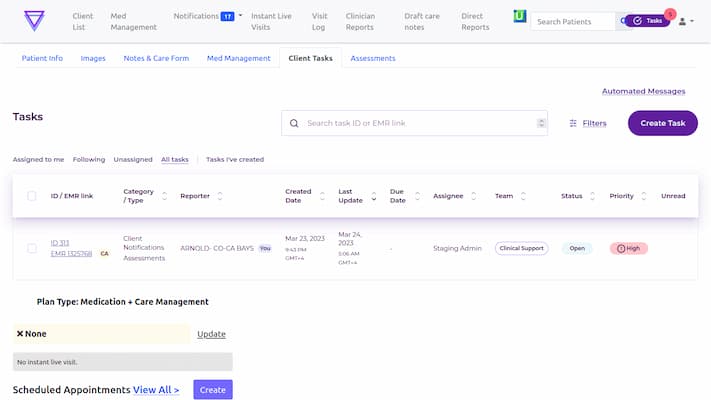Image resolution: width=711 pixels, height=400 pixels.
Task: Sort by the Status column
Action: click(592, 196)
